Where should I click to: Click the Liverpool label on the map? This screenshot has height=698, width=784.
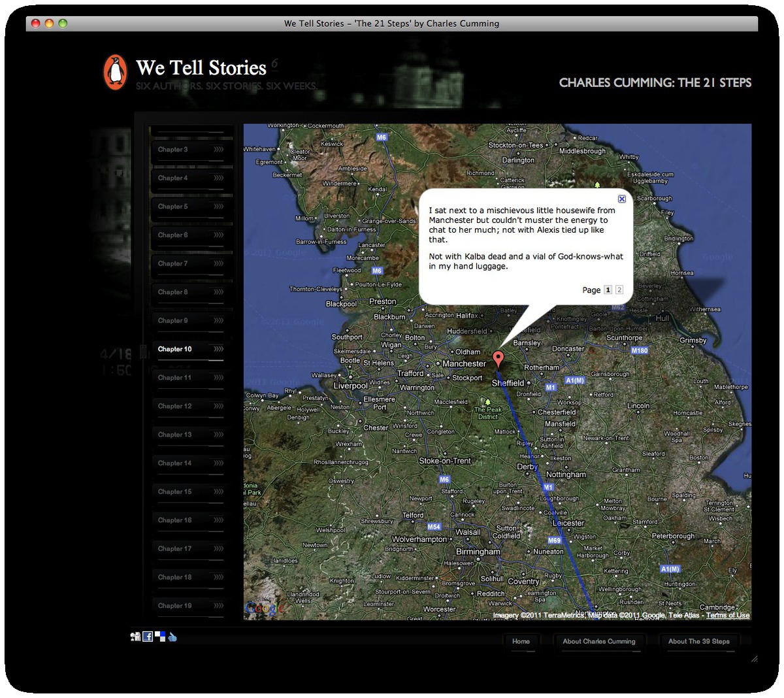pyautogui.click(x=351, y=386)
